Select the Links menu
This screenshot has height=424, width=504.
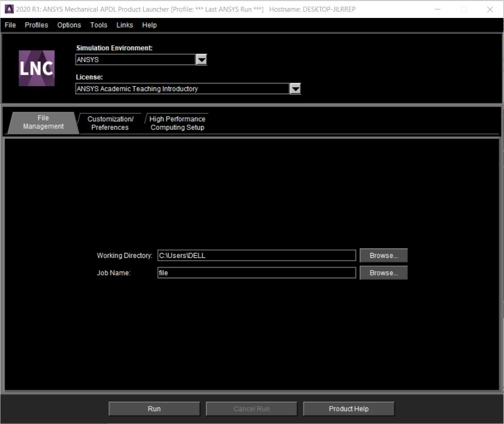click(x=125, y=25)
